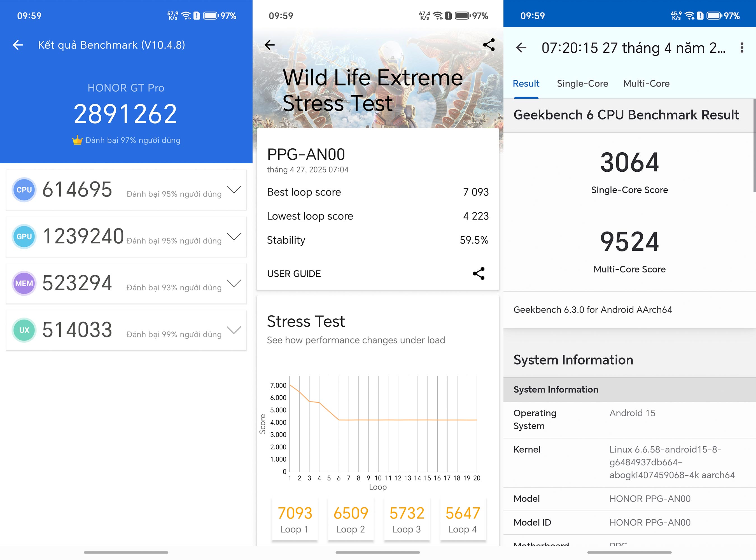Tap Operating System Android 15 row
The width and height of the screenshot is (756, 560).
pos(629,420)
